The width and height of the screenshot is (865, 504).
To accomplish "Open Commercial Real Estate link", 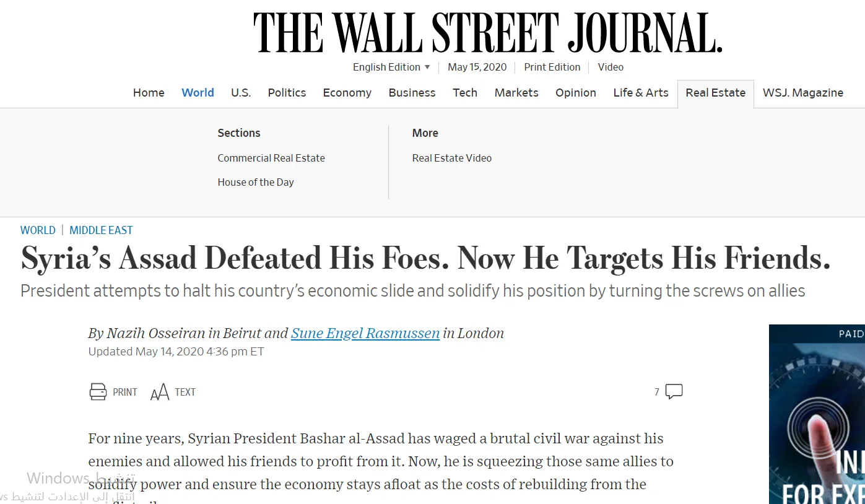I will coord(271,158).
